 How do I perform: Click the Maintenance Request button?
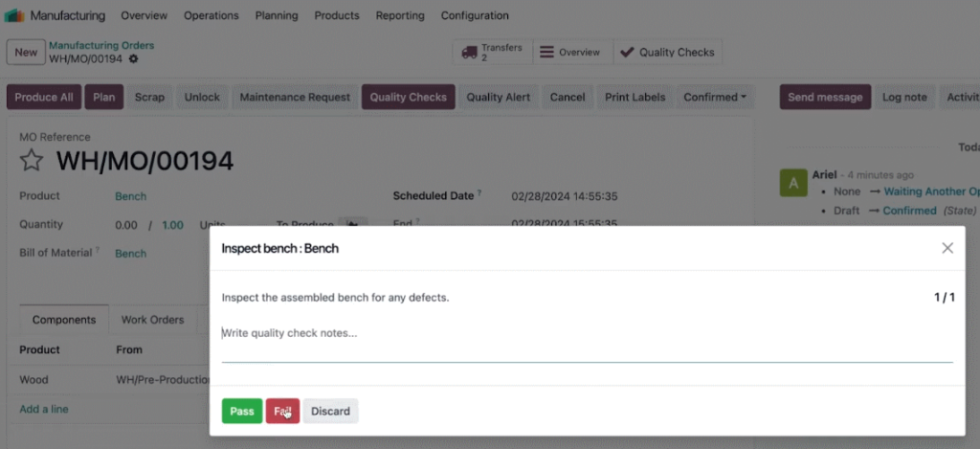pyautogui.click(x=295, y=97)
